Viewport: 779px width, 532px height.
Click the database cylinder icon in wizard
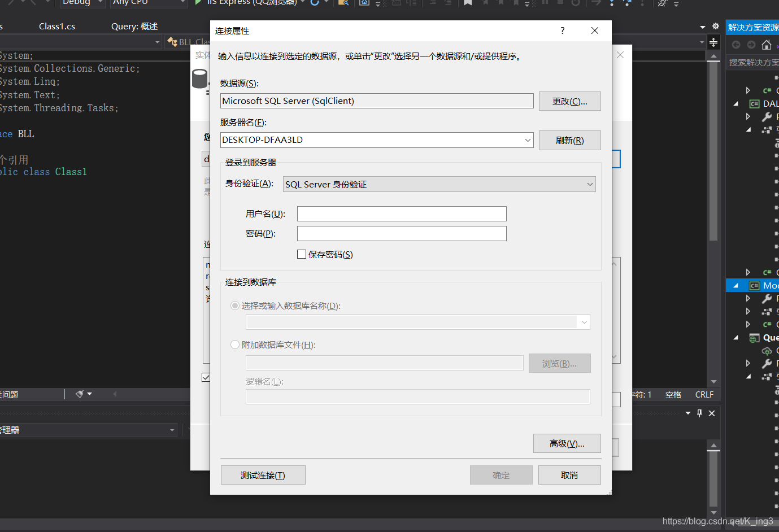[x=199, y=79]
